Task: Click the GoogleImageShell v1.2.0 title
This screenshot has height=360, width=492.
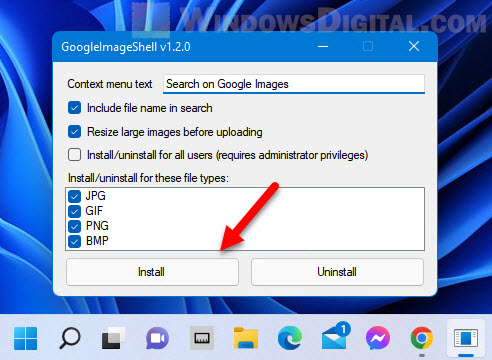Action: click(126, 47)
